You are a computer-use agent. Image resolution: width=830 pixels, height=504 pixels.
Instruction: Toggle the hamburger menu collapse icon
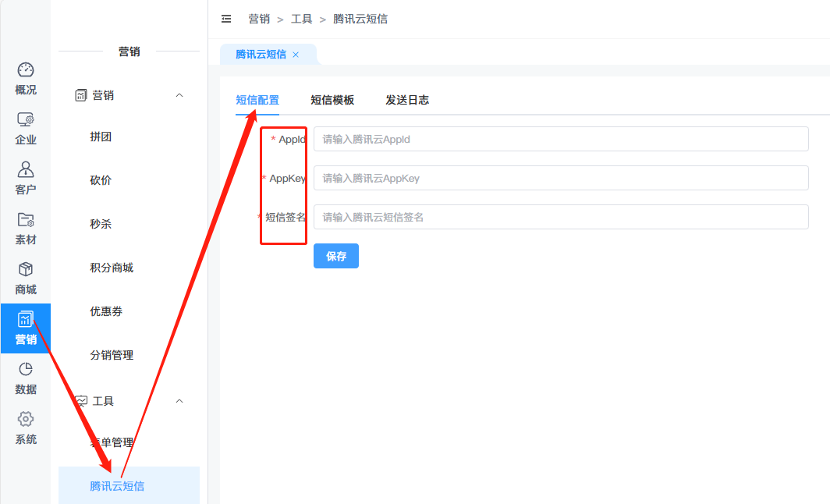(226, 19)
